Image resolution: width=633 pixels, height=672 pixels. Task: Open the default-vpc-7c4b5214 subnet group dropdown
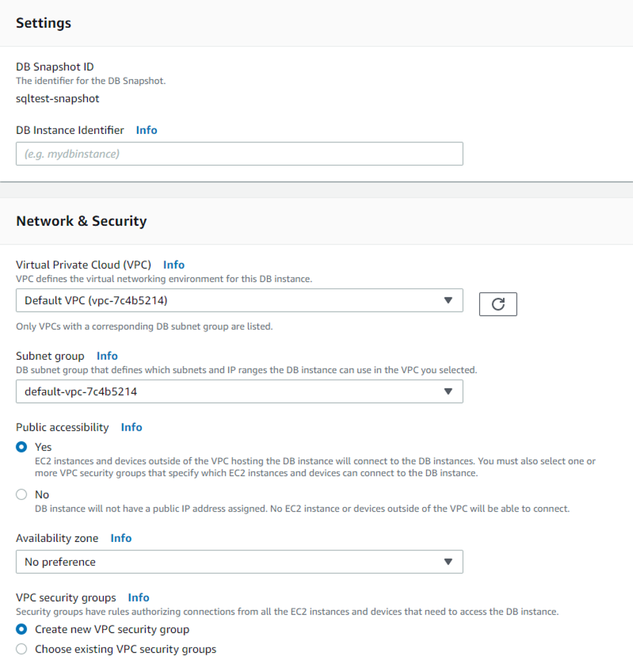pos(239,391)
